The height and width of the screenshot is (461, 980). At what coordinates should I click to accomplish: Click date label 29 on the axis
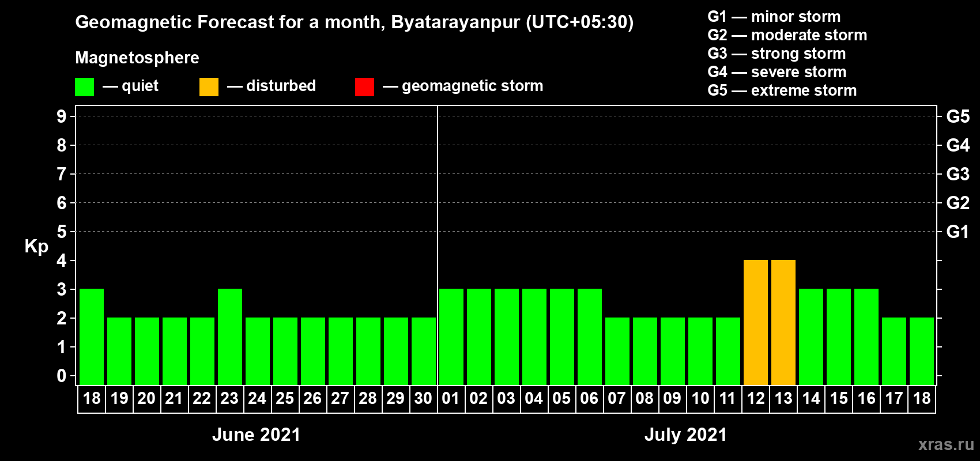click(x=395, y=399)
